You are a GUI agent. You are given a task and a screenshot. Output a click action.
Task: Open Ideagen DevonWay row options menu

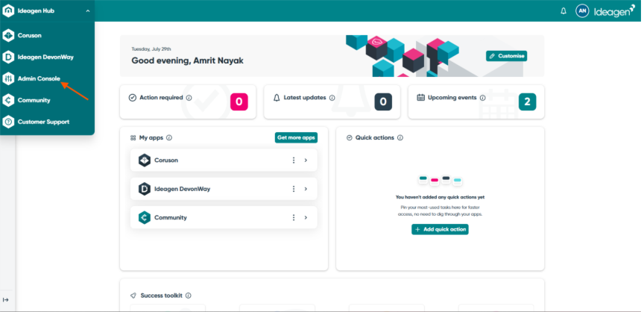tap(294, 189)
